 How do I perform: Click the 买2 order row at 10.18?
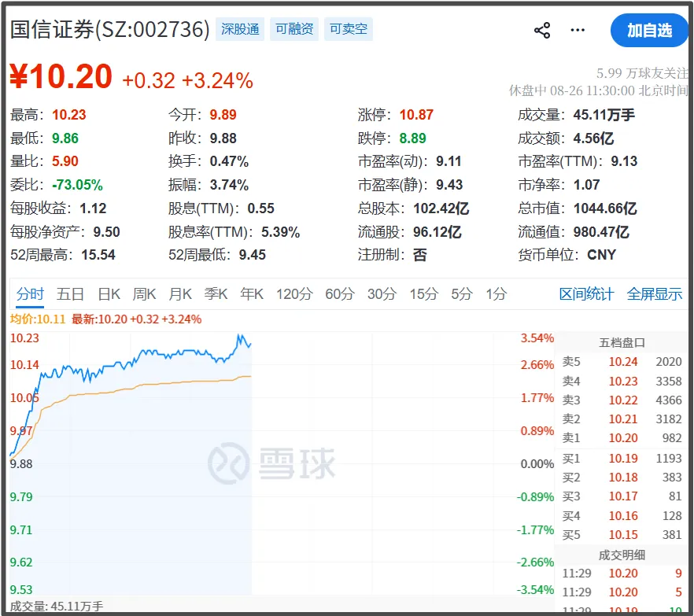tap(622, 478)
